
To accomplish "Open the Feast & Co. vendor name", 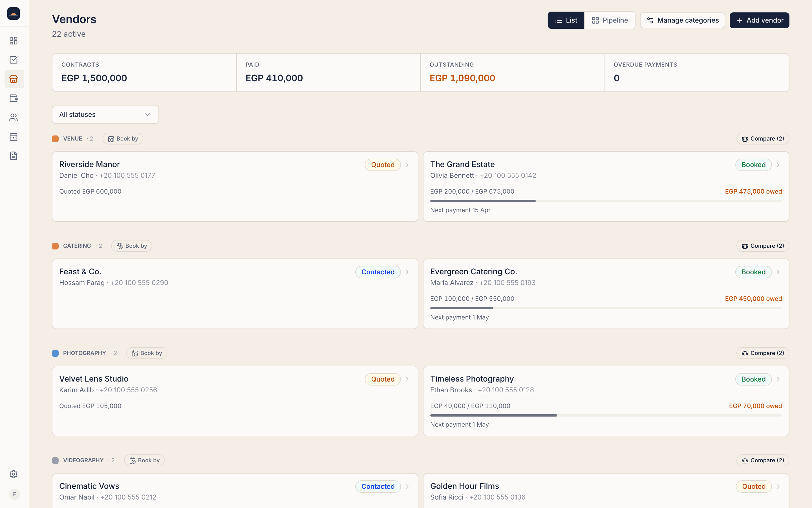I will click(x=80, y=271).
